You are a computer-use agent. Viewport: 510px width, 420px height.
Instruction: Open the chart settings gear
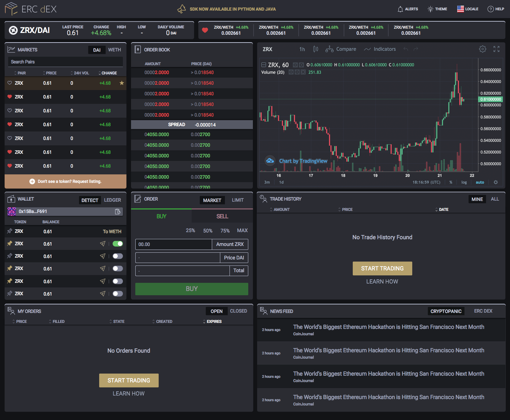[x=482, y=49]
